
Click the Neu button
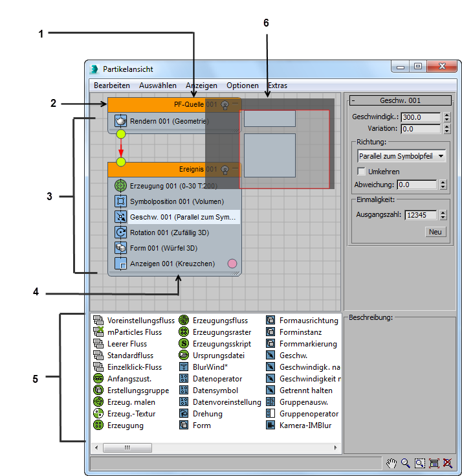point(435,232)
